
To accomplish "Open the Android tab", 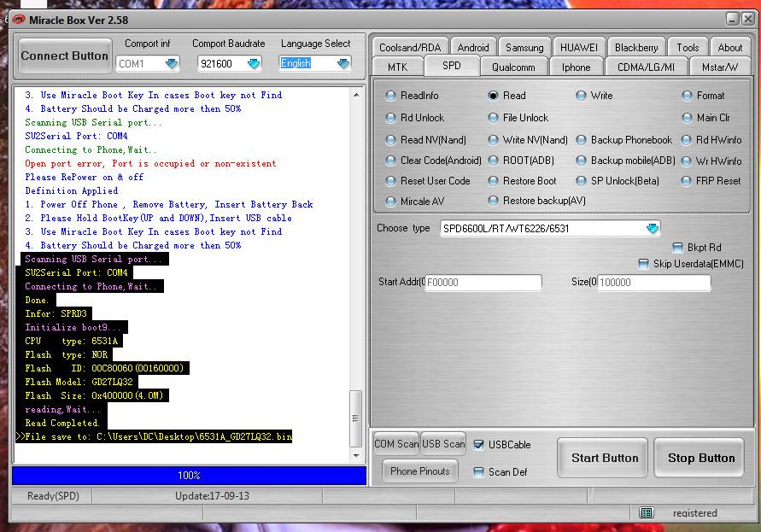I will tap(473, 47).
